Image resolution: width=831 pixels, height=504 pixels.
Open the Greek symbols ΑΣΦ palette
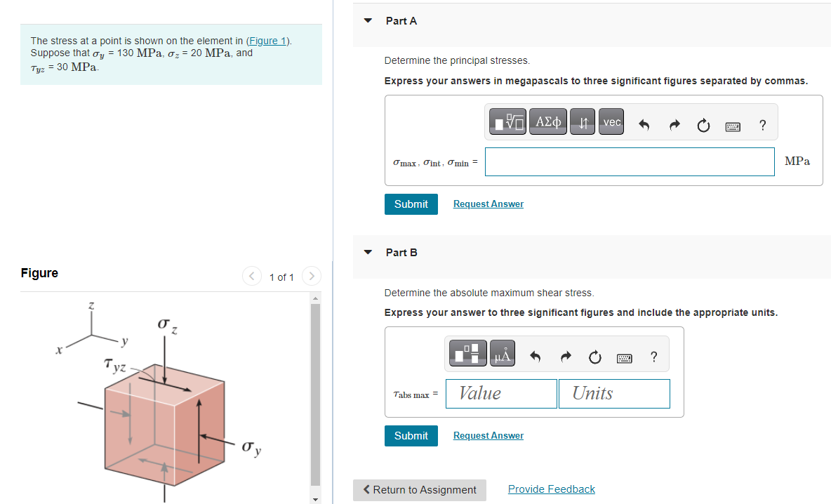pyautogui.click(x=548, y=121)
